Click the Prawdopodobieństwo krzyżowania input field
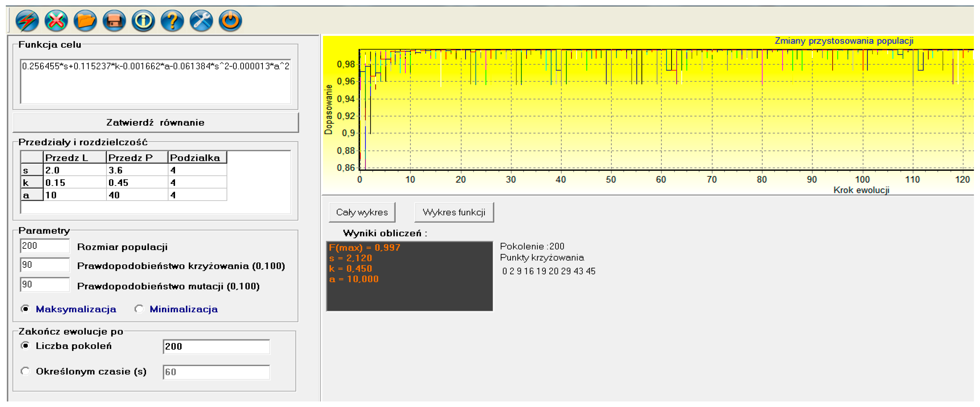This screenshot has height=407, width=980. [44, 265]
